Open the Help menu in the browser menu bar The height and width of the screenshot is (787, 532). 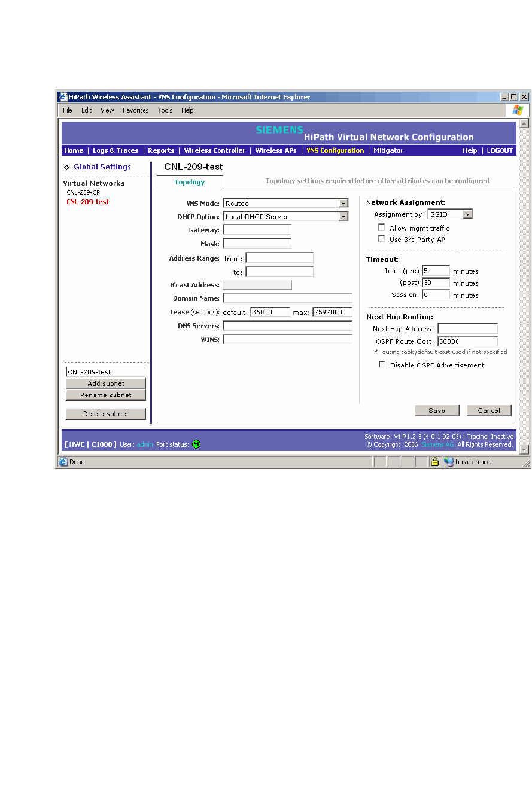point(187,110)
